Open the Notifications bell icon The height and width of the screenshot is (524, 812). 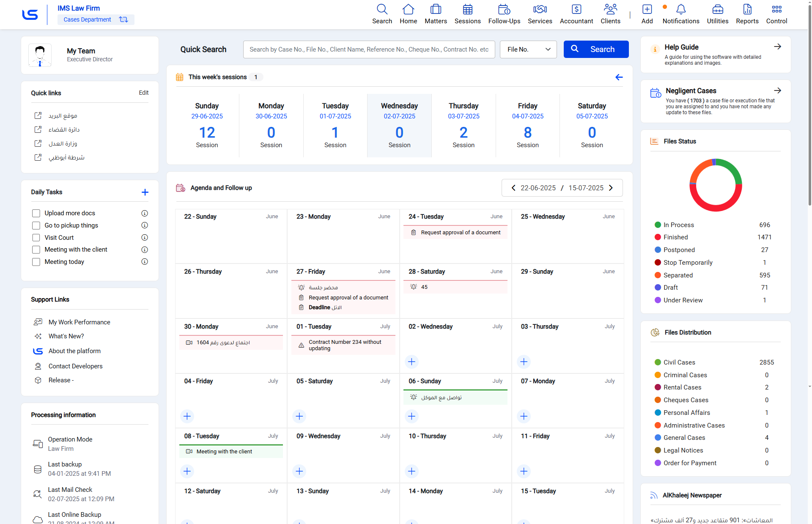coord(680,10)
